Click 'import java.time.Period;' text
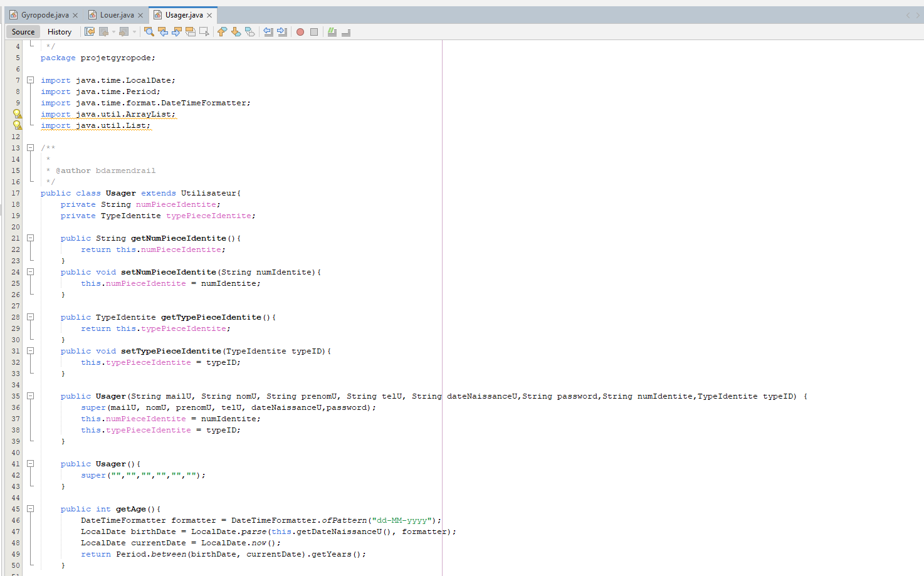Screen dimensions: 924x576 (x=100, y=92)
